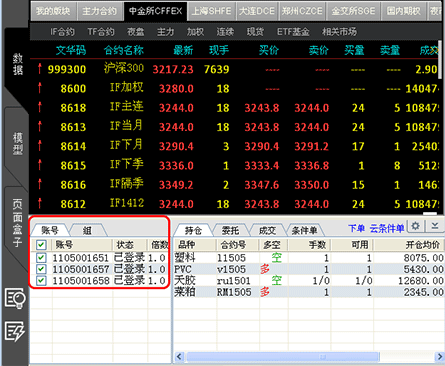Collapse the trading panel with the double-chevron icon

[435, 226]
